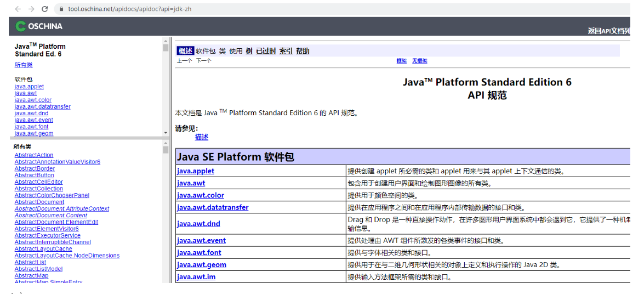644x294 pixels.
Task: Click package list scrollbar down arrow
Action: tap(166, 133)
